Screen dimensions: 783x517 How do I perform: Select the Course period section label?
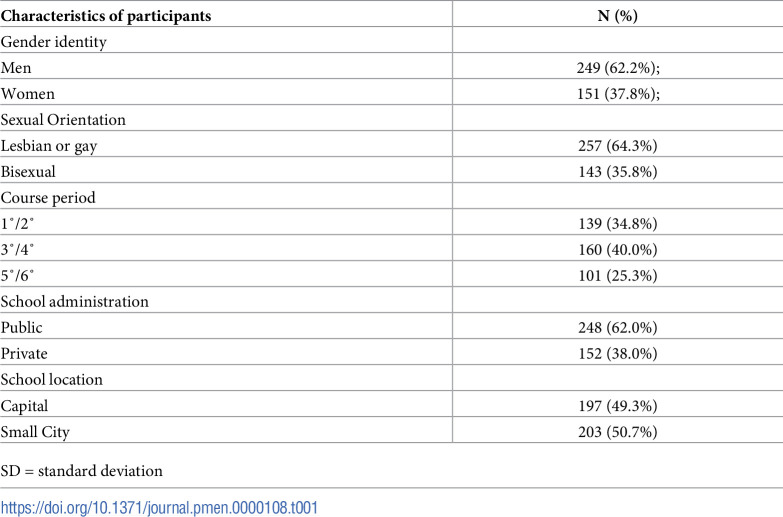coord(48,198)
